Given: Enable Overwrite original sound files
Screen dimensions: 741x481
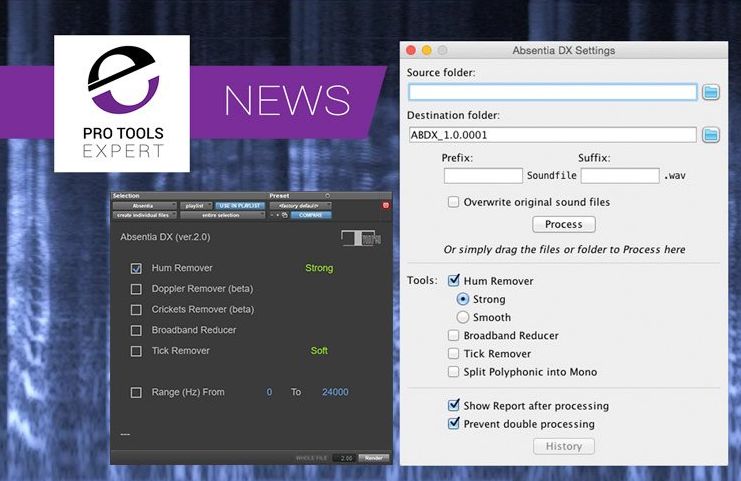Looking at the screenshot, I should coord(453,202).
